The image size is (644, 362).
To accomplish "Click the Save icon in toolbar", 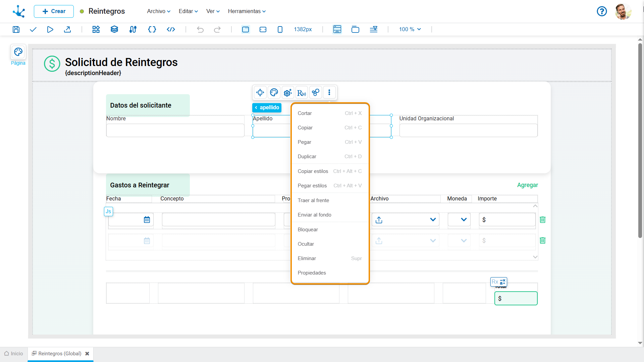I will click(x=16, y=29).
